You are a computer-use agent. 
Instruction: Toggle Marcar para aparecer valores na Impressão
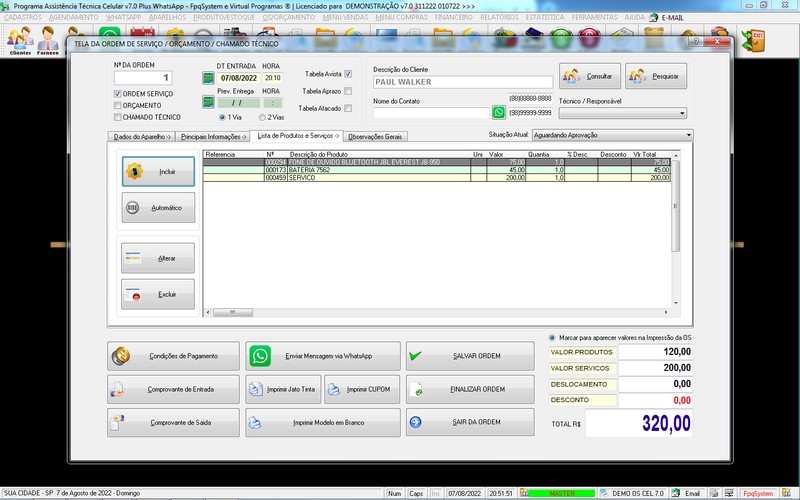tap(552, 338)
